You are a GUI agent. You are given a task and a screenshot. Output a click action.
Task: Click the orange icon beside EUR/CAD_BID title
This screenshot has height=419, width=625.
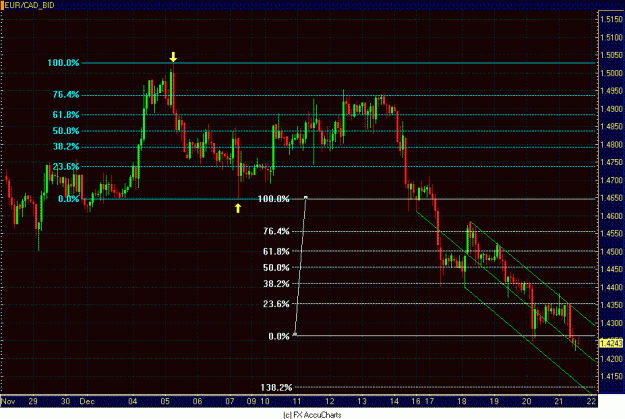point(2,5)
